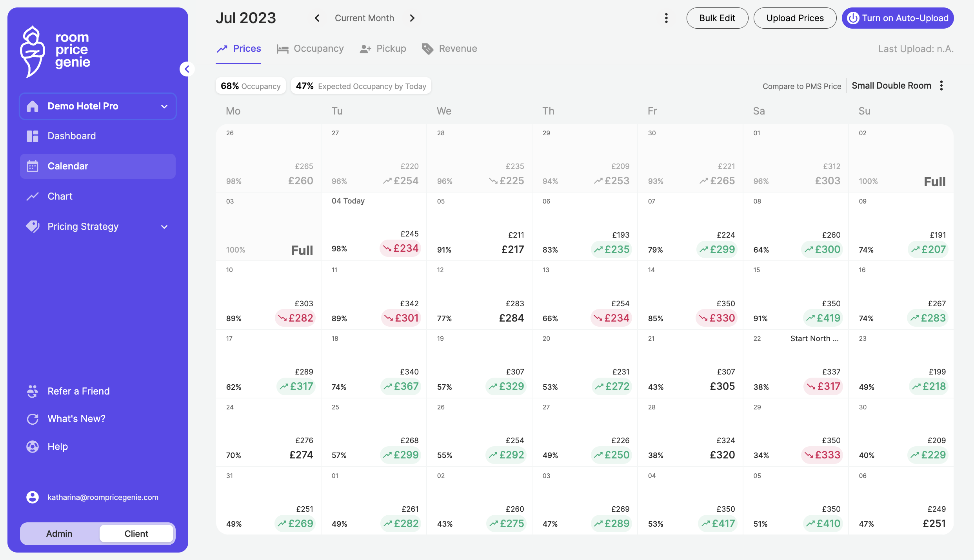Click the Bulk Edit button
The image size is (974, 560).
click(x=717, y=18)
